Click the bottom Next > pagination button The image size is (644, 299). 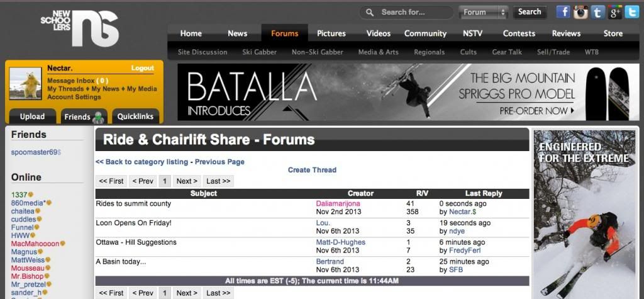click(187, 293)
